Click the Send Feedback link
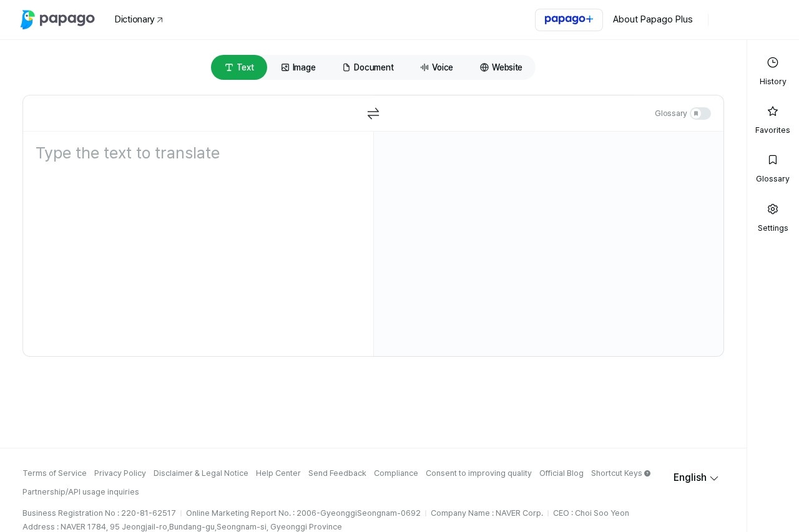Screen dimensions: 799x532 tap(337, 473)
